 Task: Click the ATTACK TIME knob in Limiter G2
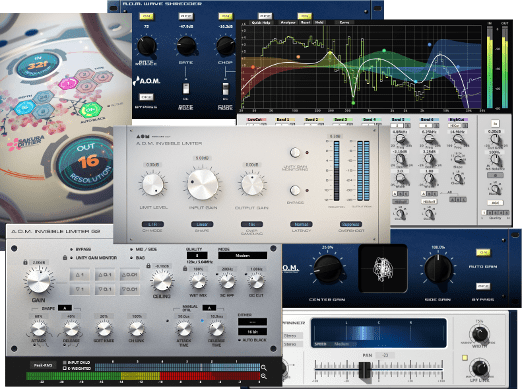tap(184, 329)
